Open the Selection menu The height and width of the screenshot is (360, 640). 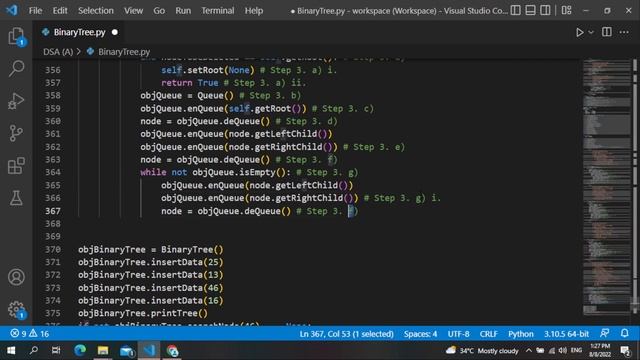pyautogui.click(x=96, y=11)
